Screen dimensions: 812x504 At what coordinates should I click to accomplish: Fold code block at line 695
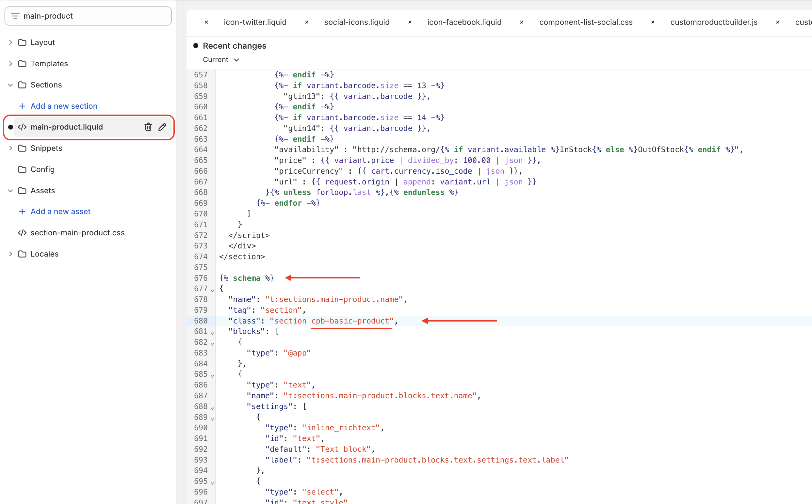[x=212, y=482]
